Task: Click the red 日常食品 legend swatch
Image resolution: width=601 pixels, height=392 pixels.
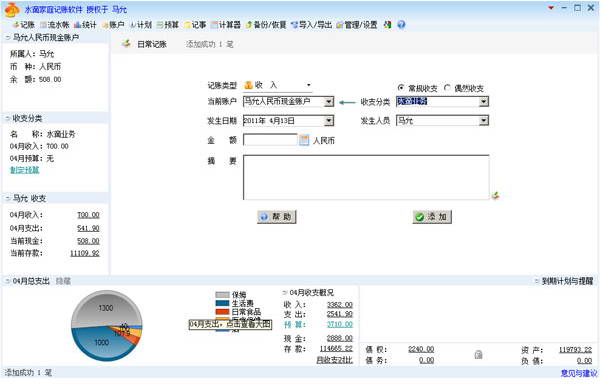Action: tap(222, 312)
